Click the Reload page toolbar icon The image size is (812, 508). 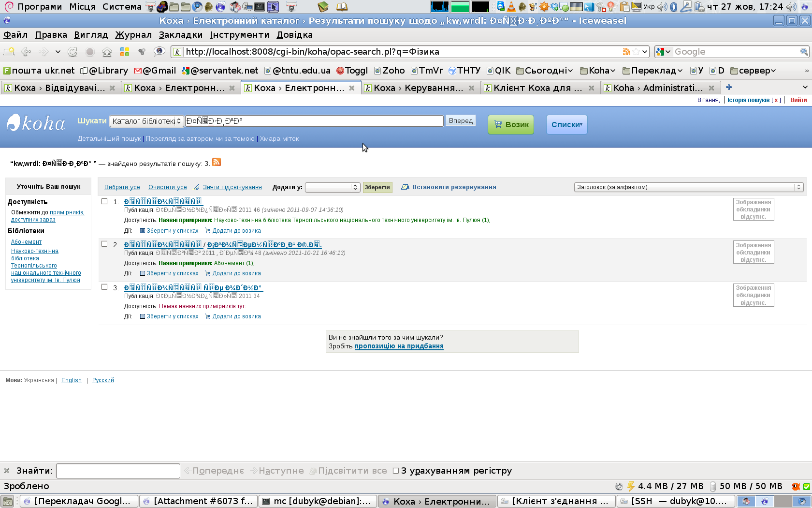point(72,52)
